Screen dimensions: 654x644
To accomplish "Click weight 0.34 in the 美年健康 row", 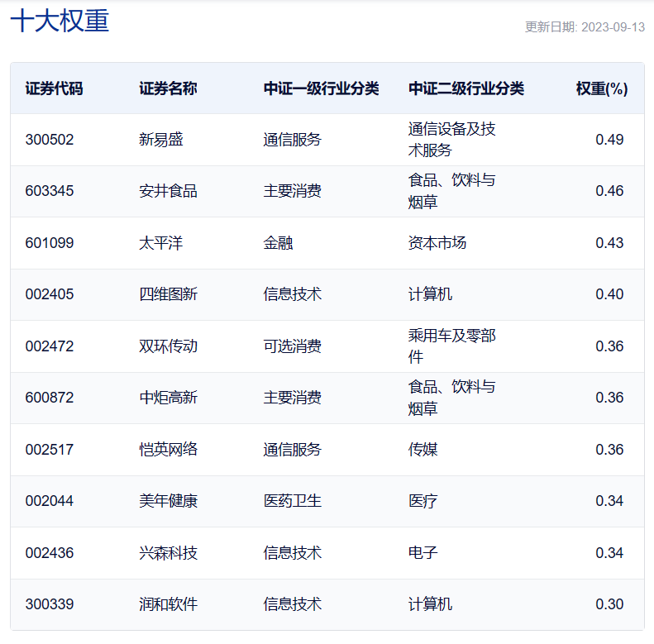I will pyautogui.click(x=609, y=501).
